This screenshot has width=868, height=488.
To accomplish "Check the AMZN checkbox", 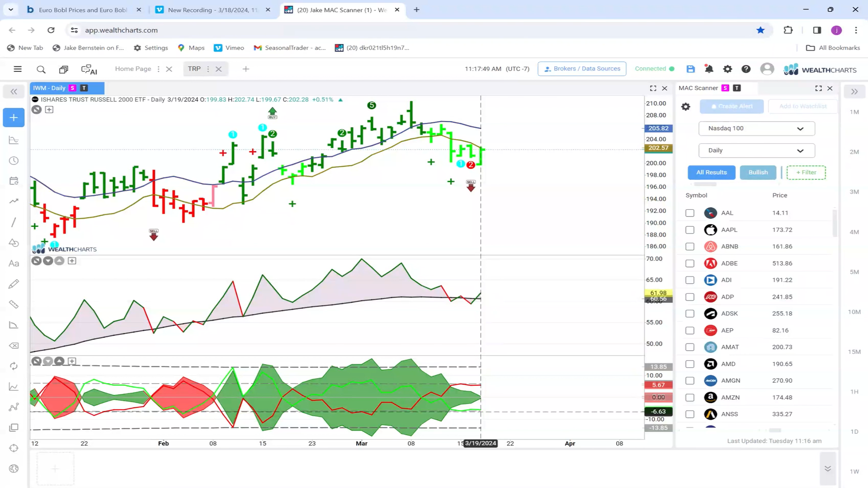I will (689, 398).
